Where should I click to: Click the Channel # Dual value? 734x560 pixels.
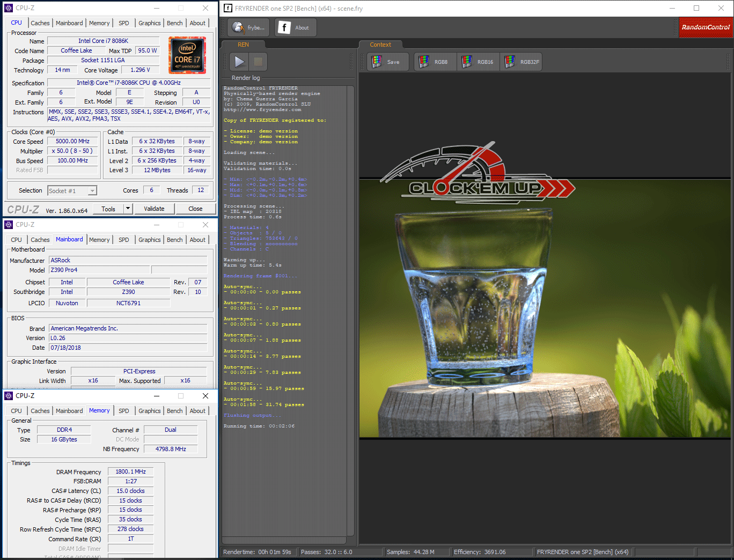click(171, 430)
